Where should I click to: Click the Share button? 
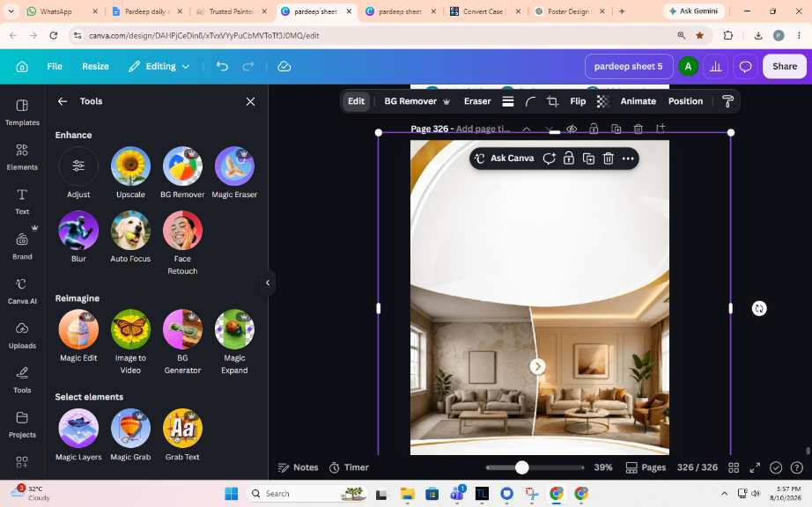click(x=784, y=66)
